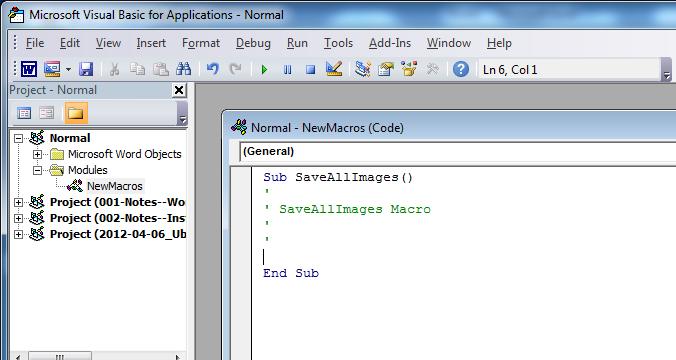Select Project (001-Notes--Wo tree item
This screenshot has width=676, height=360.
(117, 202)
